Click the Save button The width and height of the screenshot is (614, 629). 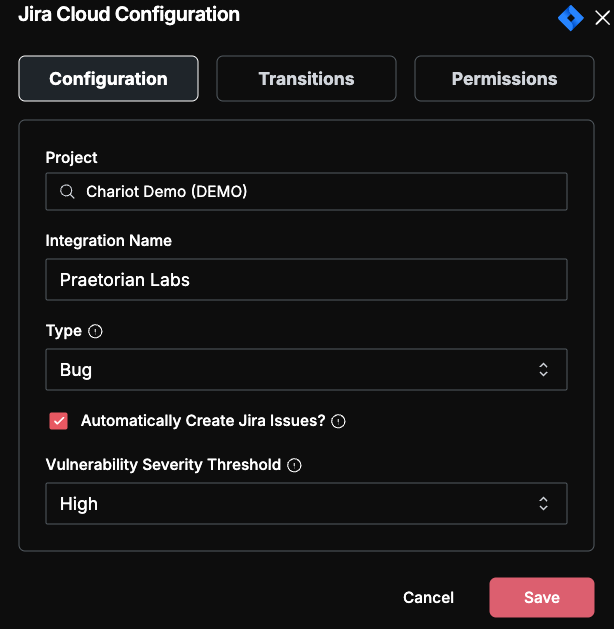542,597
